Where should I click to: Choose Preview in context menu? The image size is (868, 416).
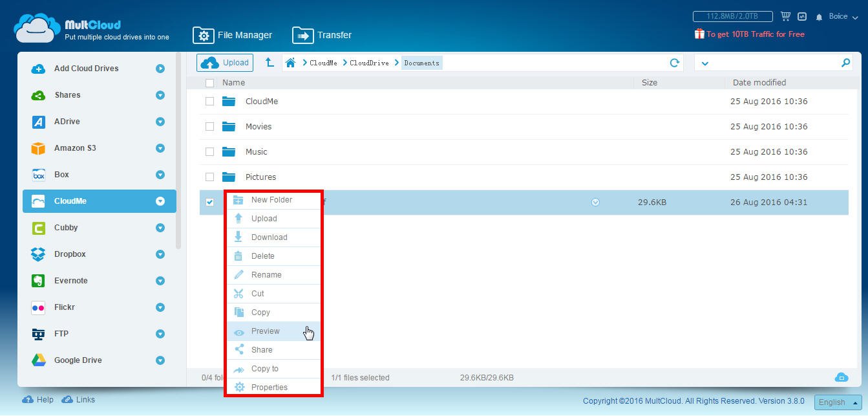(x=273, y=331)
